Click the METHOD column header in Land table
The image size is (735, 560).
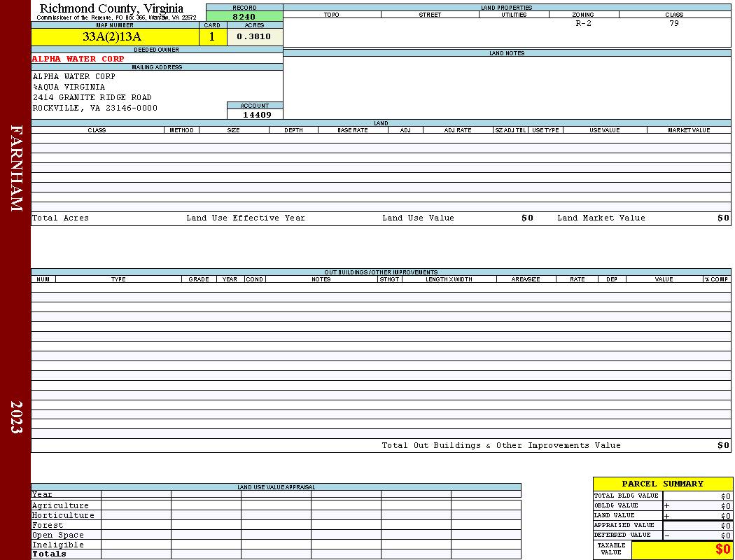click(181, 130)
